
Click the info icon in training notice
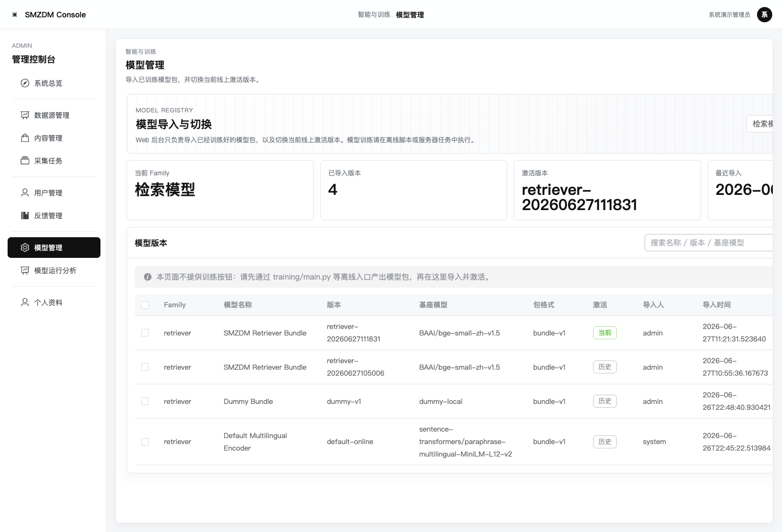pyautogui.click(x=148, y=277)
